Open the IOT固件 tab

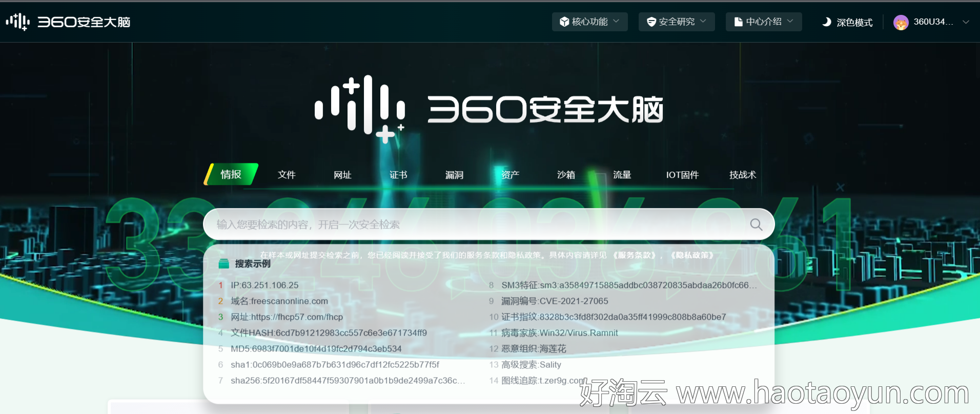click(x=682, y=175)
